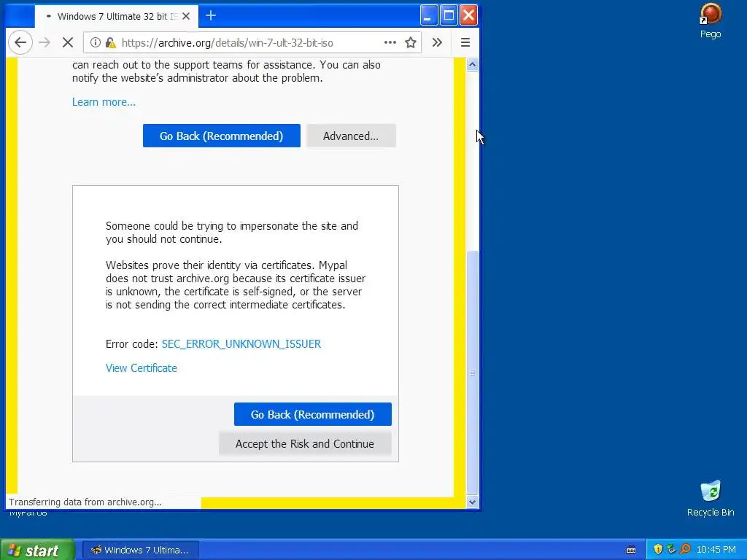Screen dimensions: 747x560
Task: Click the Advanced… button
Action: 351,136
